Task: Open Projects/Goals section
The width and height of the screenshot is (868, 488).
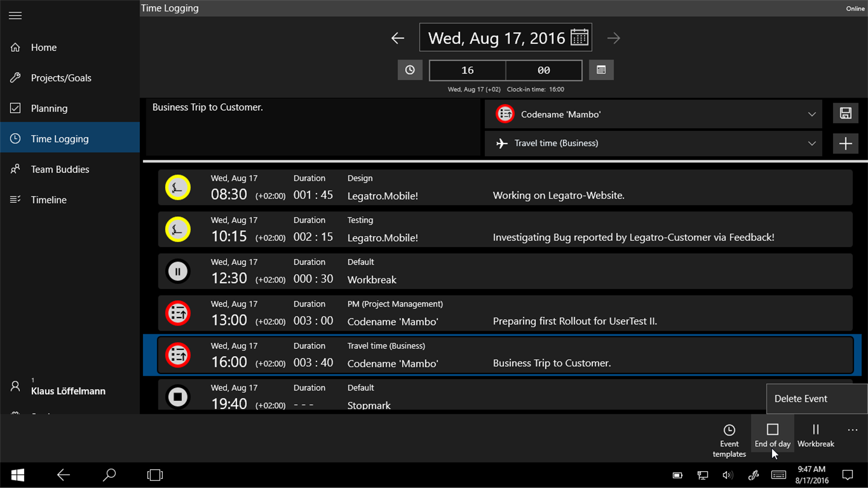Action: tap(70, 78)
